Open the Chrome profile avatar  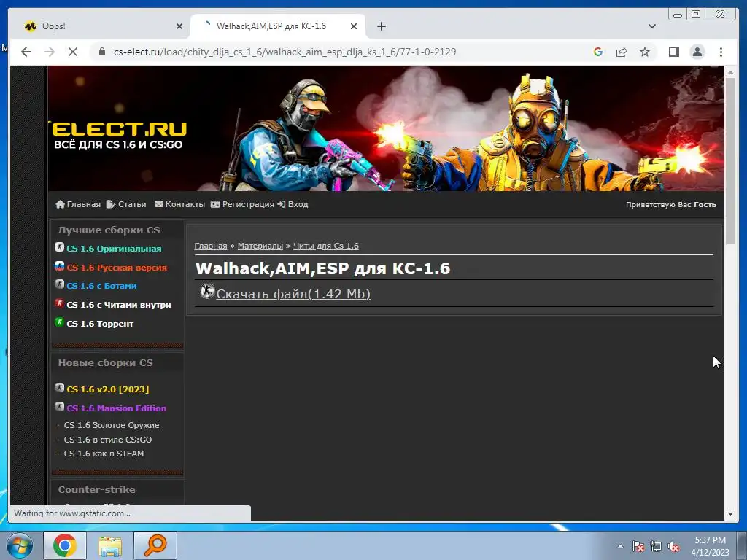click(697, 52)
